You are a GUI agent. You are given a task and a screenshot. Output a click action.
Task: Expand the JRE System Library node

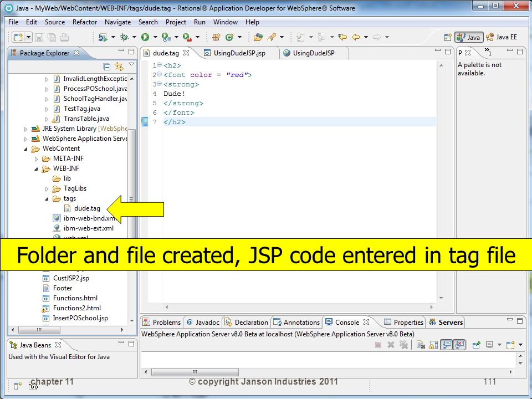pos(25,129)
